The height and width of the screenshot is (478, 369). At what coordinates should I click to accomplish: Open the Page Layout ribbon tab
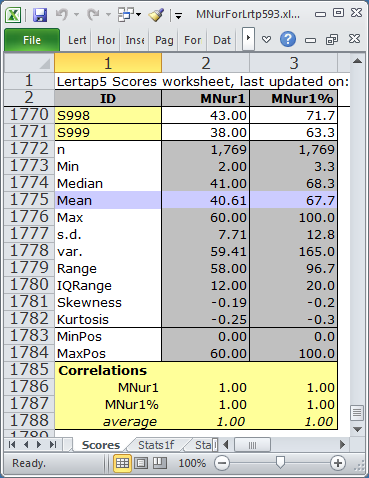164,40
